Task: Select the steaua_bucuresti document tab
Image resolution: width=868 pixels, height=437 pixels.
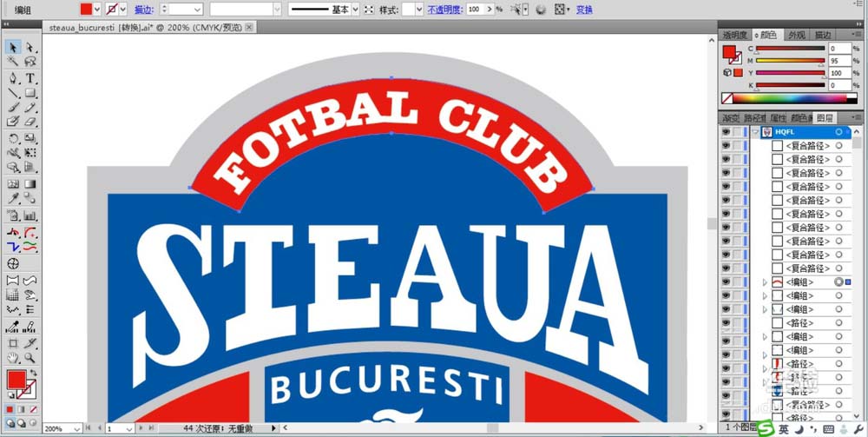Action: tap(147, 27)
